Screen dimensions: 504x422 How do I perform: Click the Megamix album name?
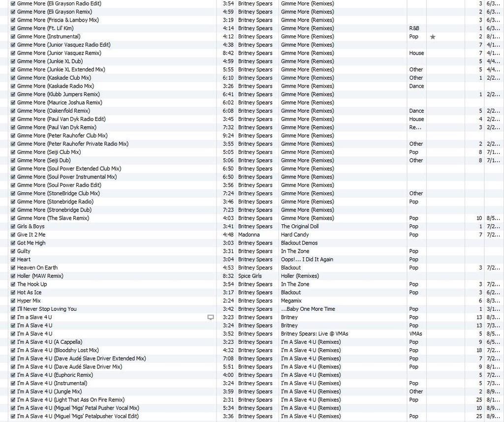(291, 301)
